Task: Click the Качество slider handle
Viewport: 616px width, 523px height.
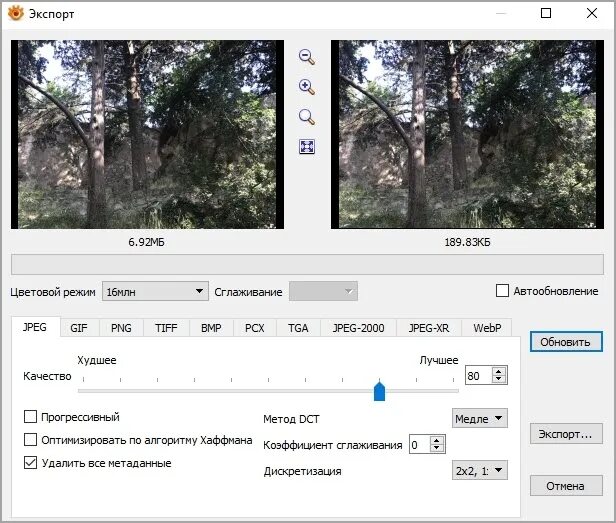Action: (380, 391)
